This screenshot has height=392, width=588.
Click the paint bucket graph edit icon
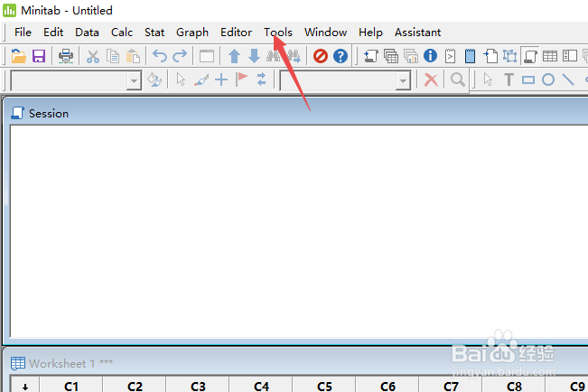click(x=154, y=79)
